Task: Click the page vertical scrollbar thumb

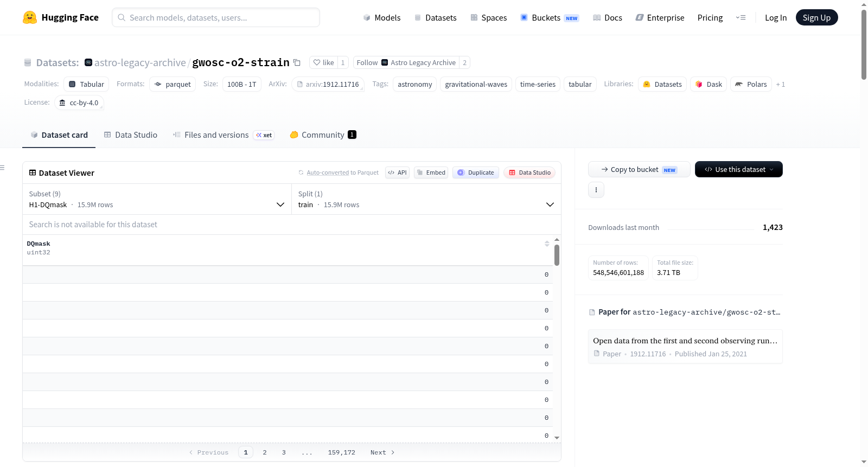Action: point(864,44)
